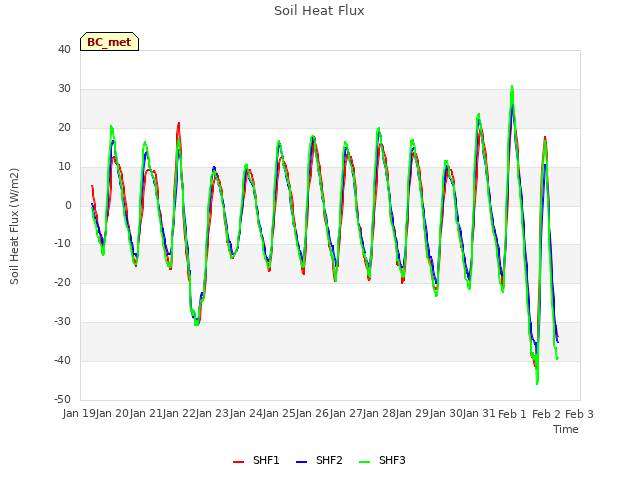Click the Jan 30 x-axis tick label

[x=447, y=414]
